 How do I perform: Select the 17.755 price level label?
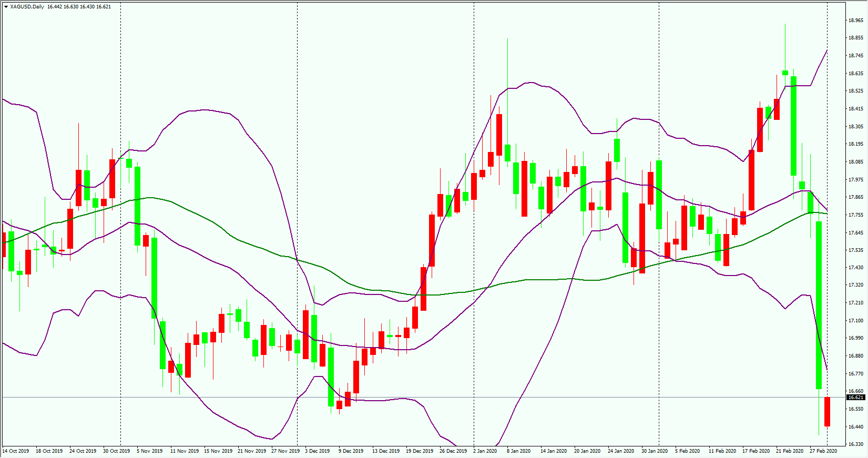(x=856, y=215)
